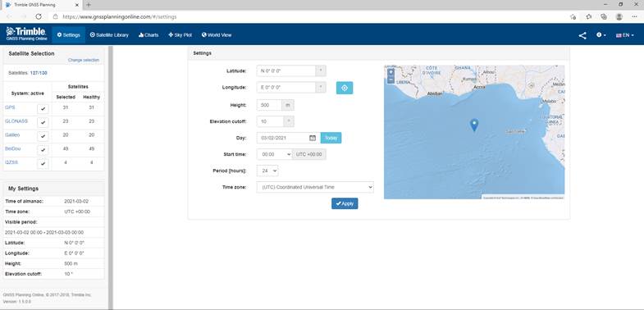The image size is (644, 310).
Task: Click the blue map location marker
Action: pyautogui.click(x=474, y=125)
